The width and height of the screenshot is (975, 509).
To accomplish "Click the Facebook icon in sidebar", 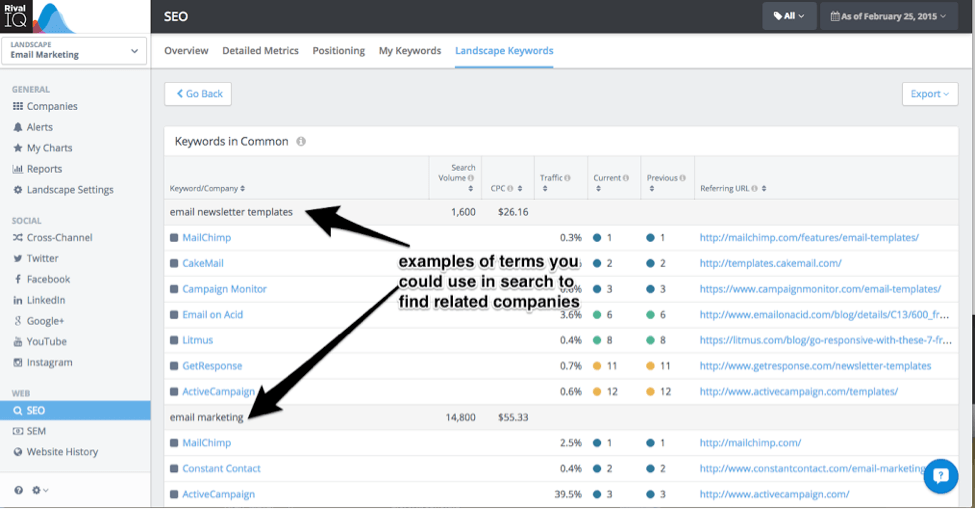I will click(18, 279).
